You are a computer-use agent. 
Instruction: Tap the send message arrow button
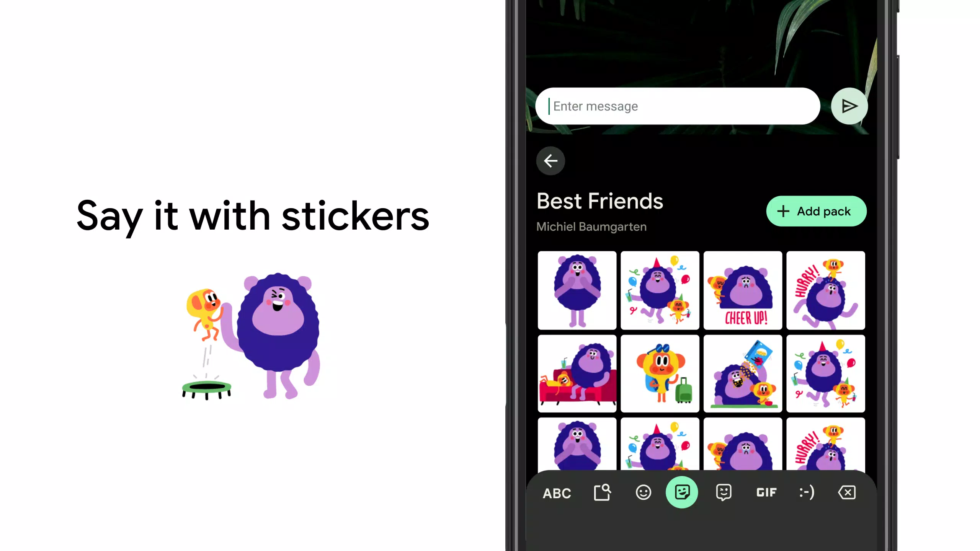coord(849,106)
